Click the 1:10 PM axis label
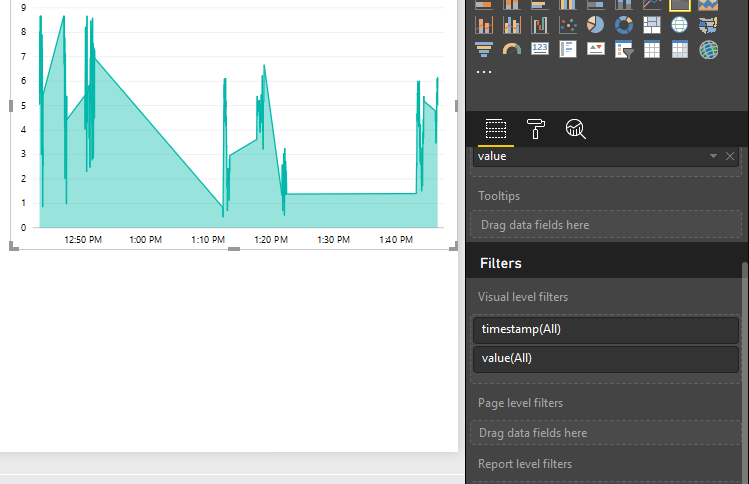 [208, 239]
